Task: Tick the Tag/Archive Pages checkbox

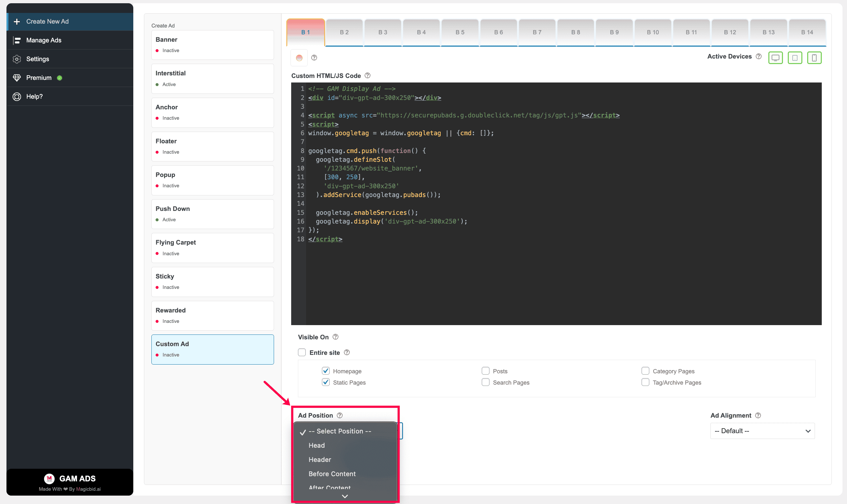Action: point(645,382)
